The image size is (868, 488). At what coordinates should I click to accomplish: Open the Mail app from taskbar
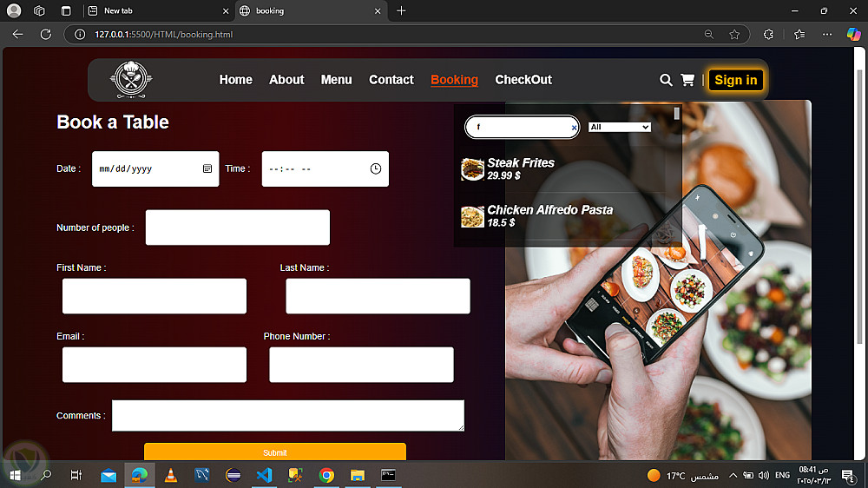(x=108, y=475)
